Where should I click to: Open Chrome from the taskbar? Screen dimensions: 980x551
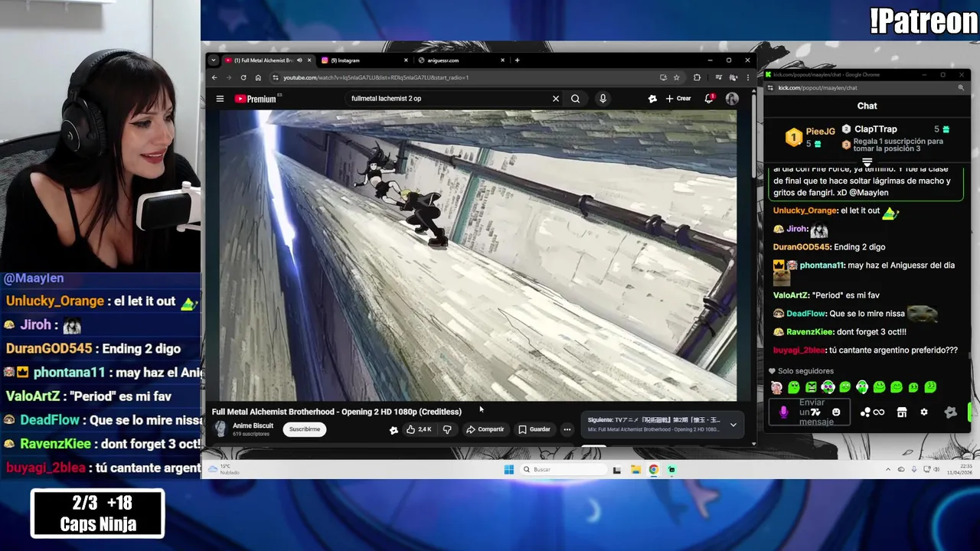(653, 469)
